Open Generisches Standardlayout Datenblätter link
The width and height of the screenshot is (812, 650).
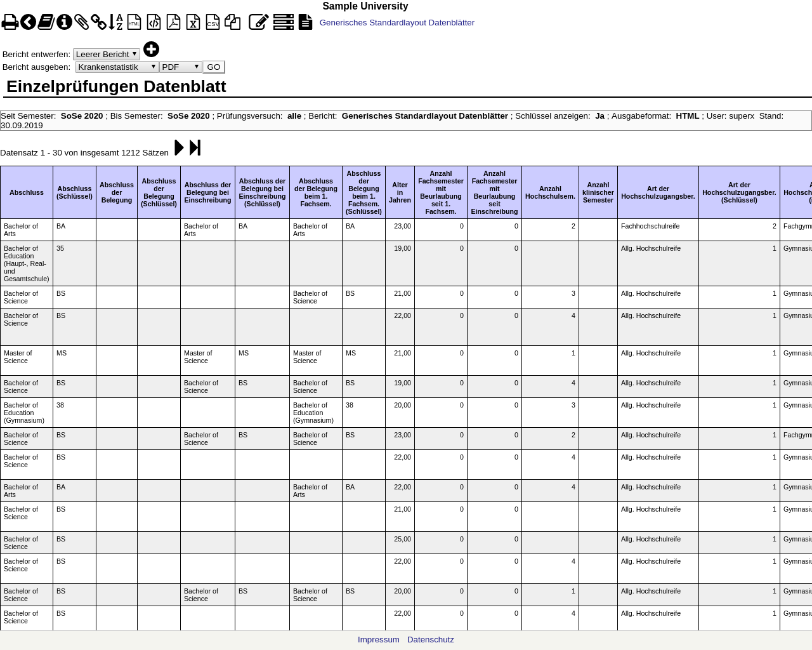[397, 23]
